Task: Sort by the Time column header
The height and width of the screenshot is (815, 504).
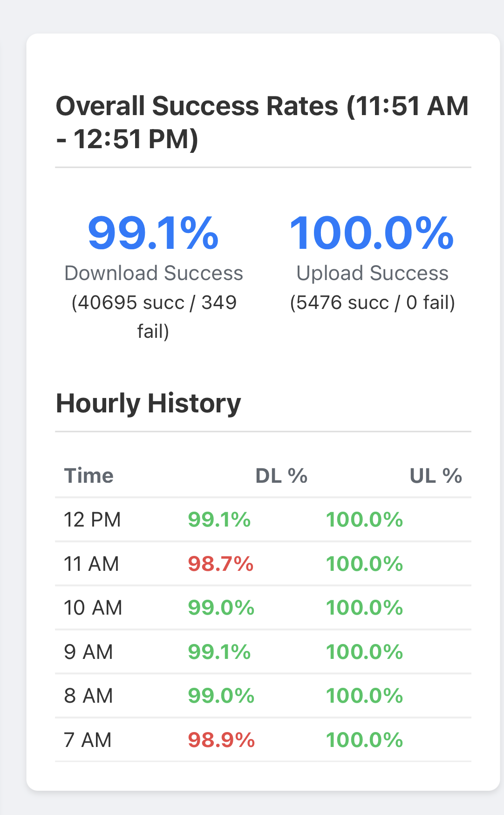Action: tap(89, 476)
